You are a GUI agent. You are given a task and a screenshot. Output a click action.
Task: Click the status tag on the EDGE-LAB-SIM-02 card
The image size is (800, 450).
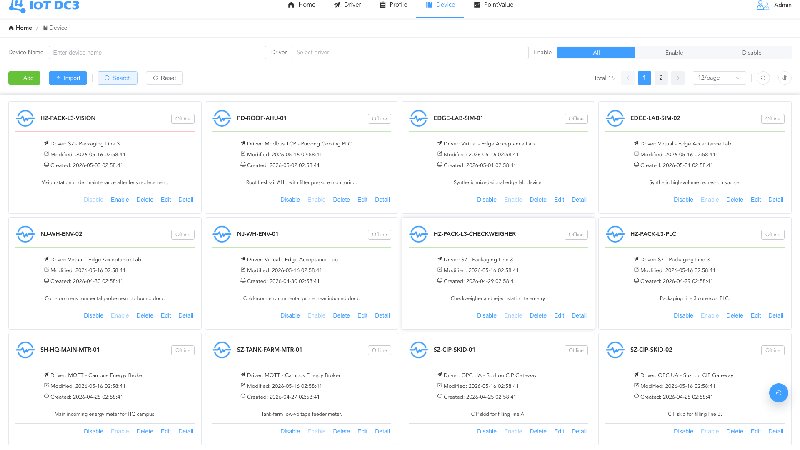772,118
